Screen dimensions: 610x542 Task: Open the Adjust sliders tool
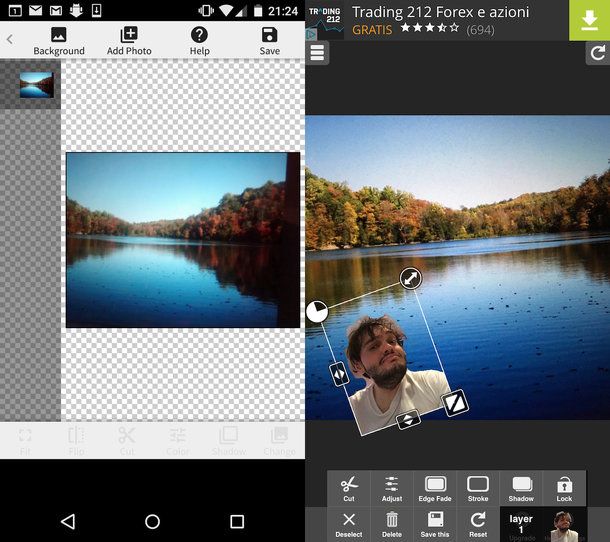coord(392,488)
